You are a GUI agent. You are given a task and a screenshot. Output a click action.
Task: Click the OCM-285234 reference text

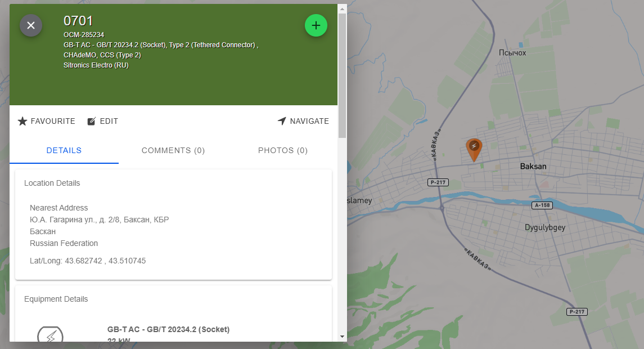84,35
